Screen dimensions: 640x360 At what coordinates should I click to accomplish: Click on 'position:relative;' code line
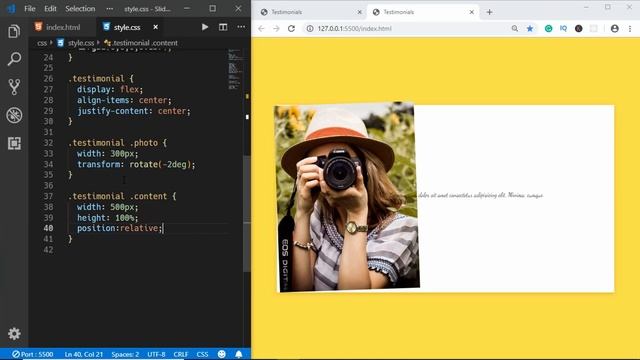[x=120, y=228]
